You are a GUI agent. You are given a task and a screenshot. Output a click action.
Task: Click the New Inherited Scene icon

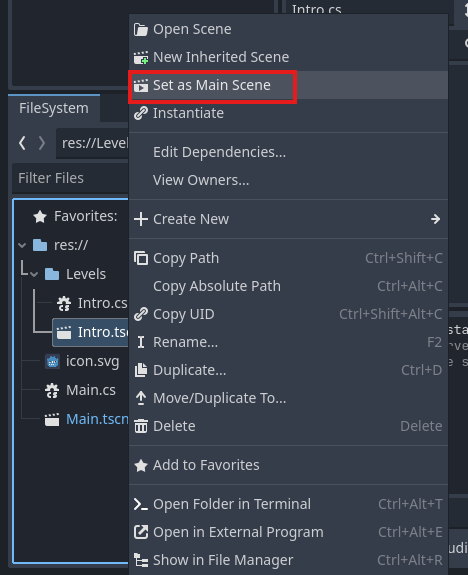(141, 57)
